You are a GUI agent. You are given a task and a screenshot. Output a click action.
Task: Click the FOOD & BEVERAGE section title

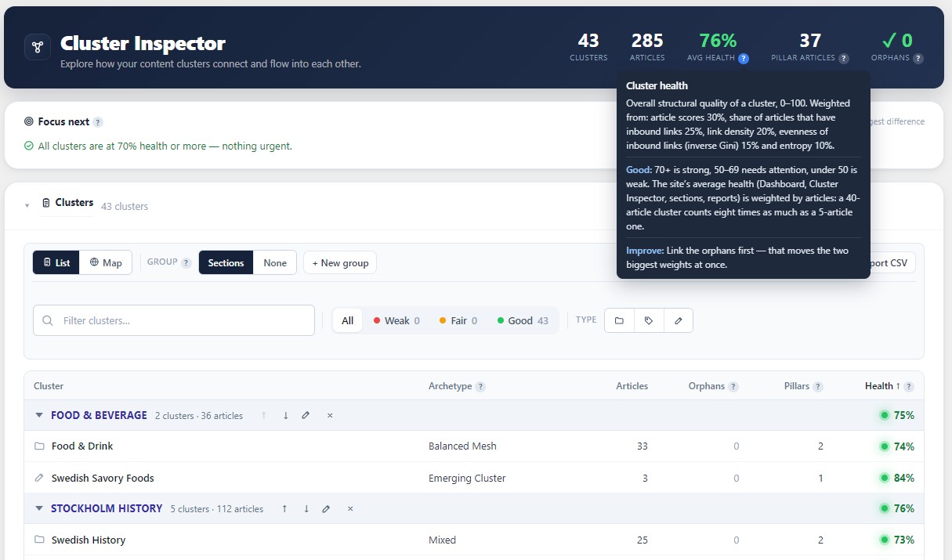pyautogui.click(x=99, y=415)
